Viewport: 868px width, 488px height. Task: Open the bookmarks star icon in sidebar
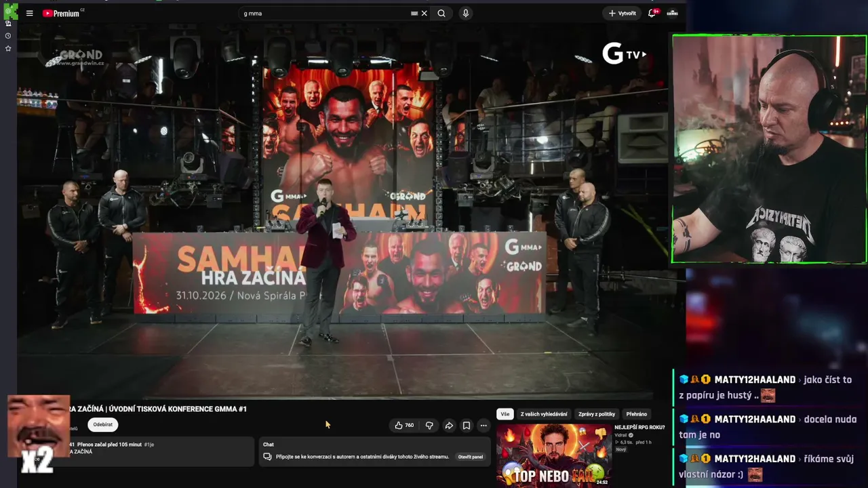[x=8, y=48]
